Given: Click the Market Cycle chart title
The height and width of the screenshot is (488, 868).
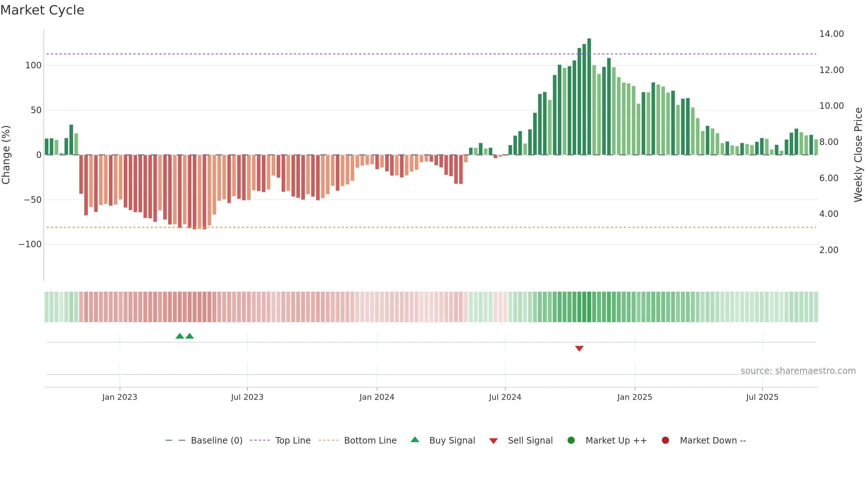Looking at the screenshot, I should point(42,10).
